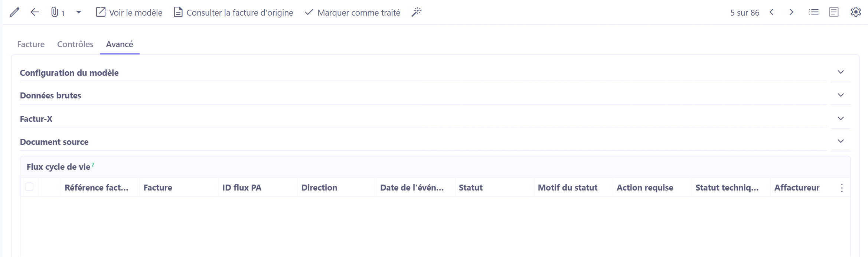This screenshot has width=868, height=257.
Task: Switch to the Facture tab
Action: [x=31, y=44]
